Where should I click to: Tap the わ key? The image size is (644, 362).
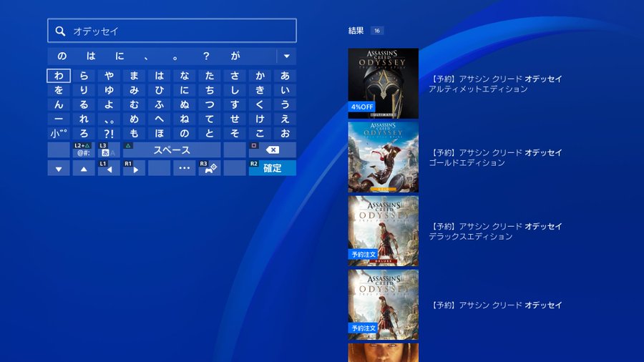coord(59,76)
